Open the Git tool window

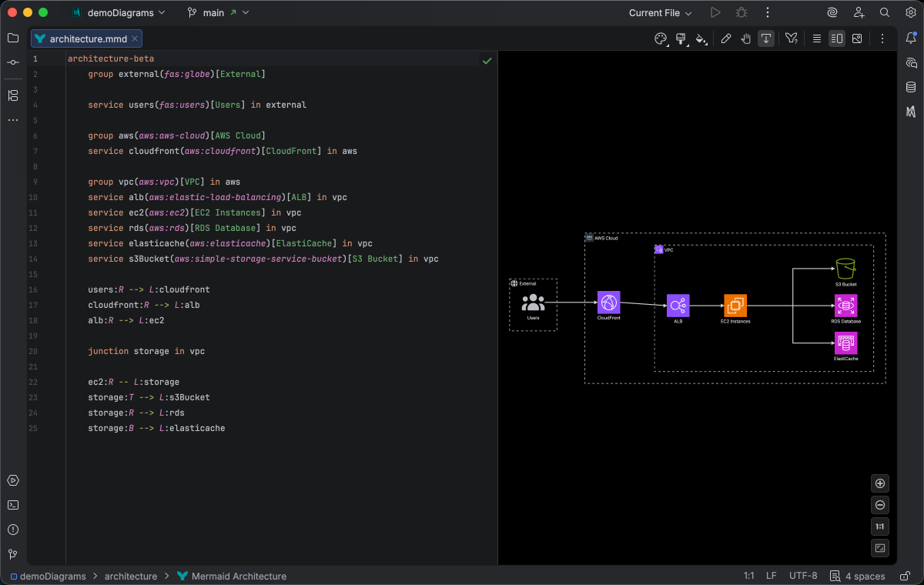13,554
